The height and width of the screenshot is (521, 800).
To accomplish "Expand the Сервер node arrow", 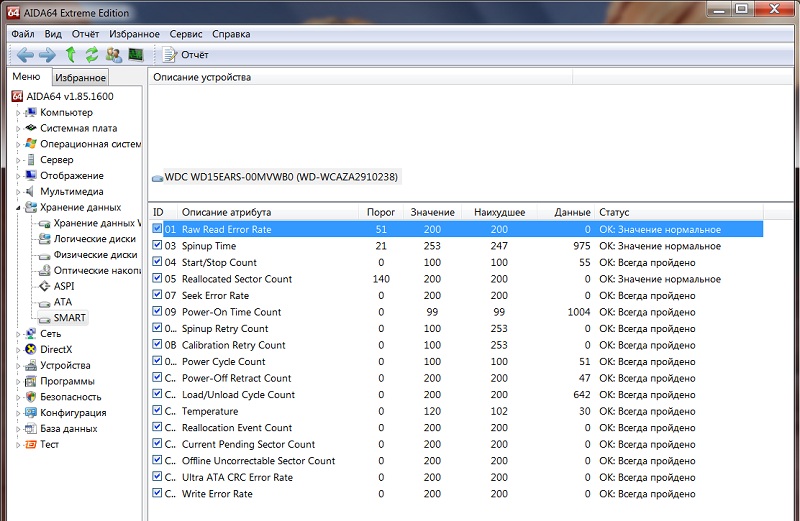I will click(x=18, y=160).
